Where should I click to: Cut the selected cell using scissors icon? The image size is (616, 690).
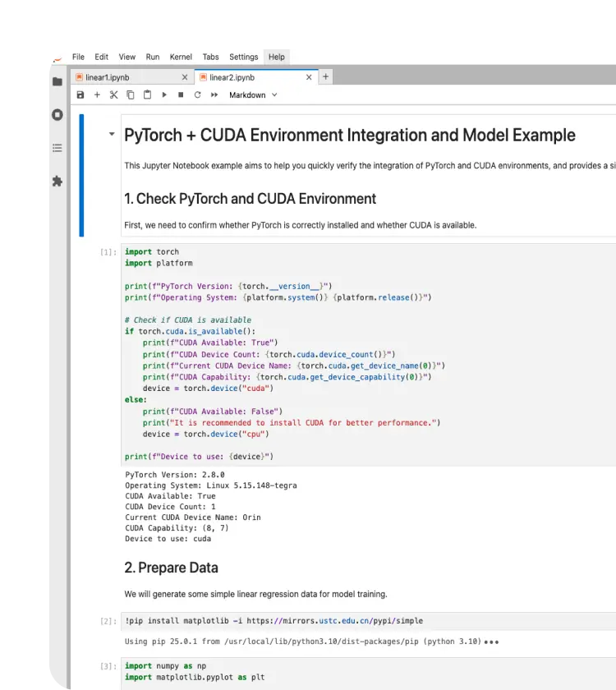click(114, 95)
